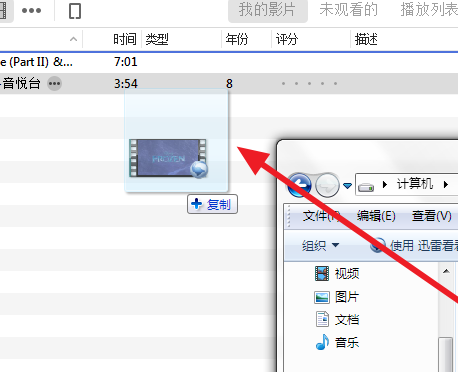
Task: Expand arrow after 计算机 in address bar
Action: (446, 184)
